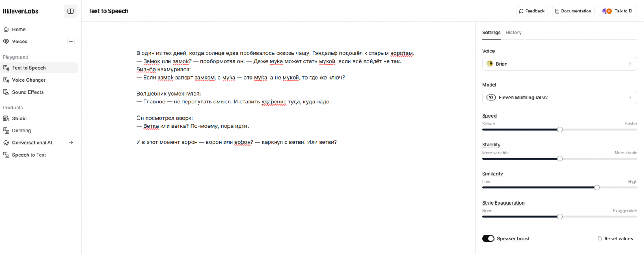Click the 'Text to Speech' page title
The height and width of the screenshot is (254, 644).
[108, 11]
